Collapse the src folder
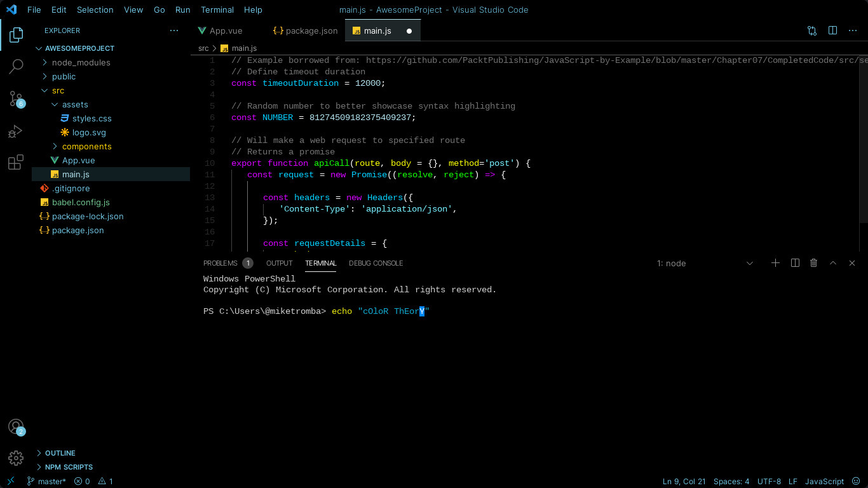 pyautogui.click(x=58, y=90)
